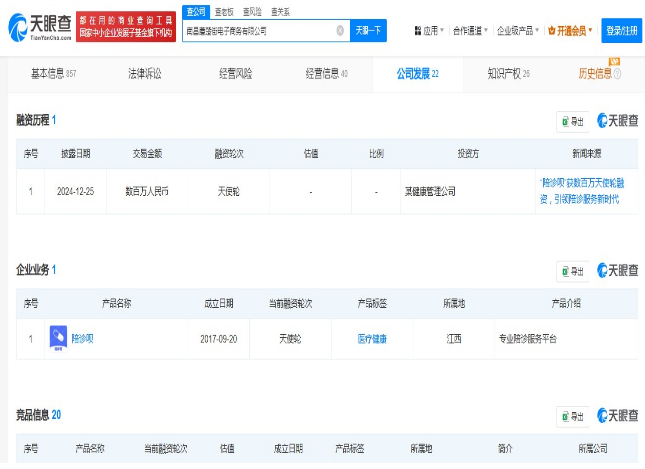Click the 专业陪诊服务平台 description cell
This screenshot has width=645, height=469.
(x=566, y=339)
